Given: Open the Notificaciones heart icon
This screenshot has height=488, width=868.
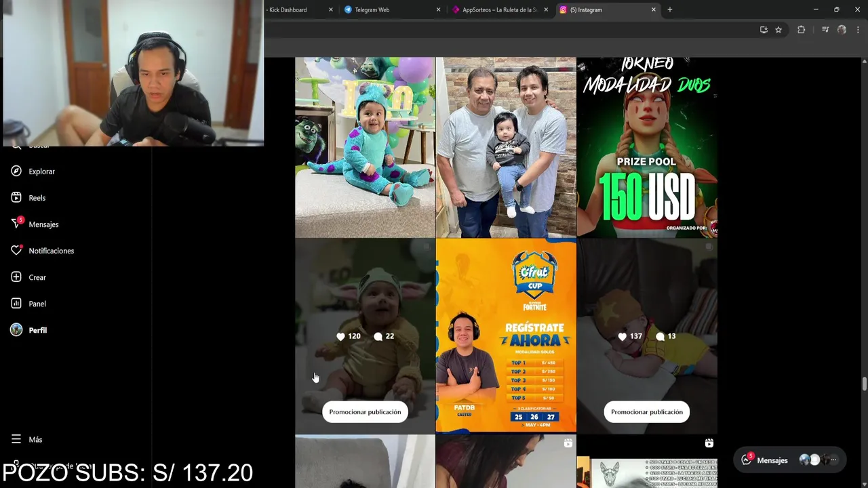Looking at the screenshot, I should 16,251.
